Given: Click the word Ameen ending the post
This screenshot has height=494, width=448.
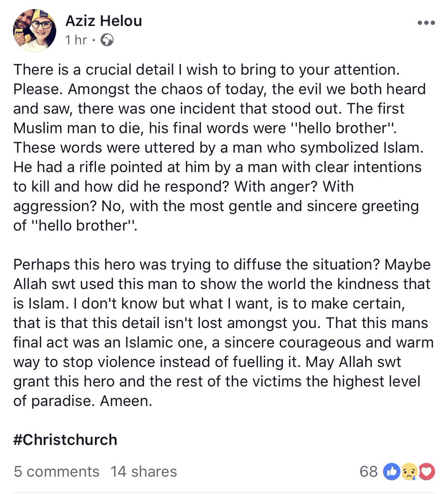Looking at the screenshot, I should pos(126,401).
